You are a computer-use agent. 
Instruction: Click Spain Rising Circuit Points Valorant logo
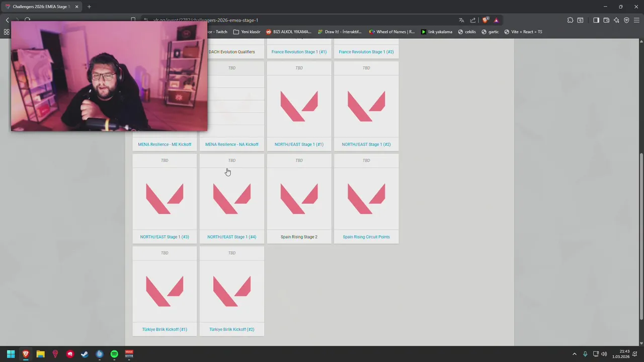pyautogui.click(x=366, y=199)
